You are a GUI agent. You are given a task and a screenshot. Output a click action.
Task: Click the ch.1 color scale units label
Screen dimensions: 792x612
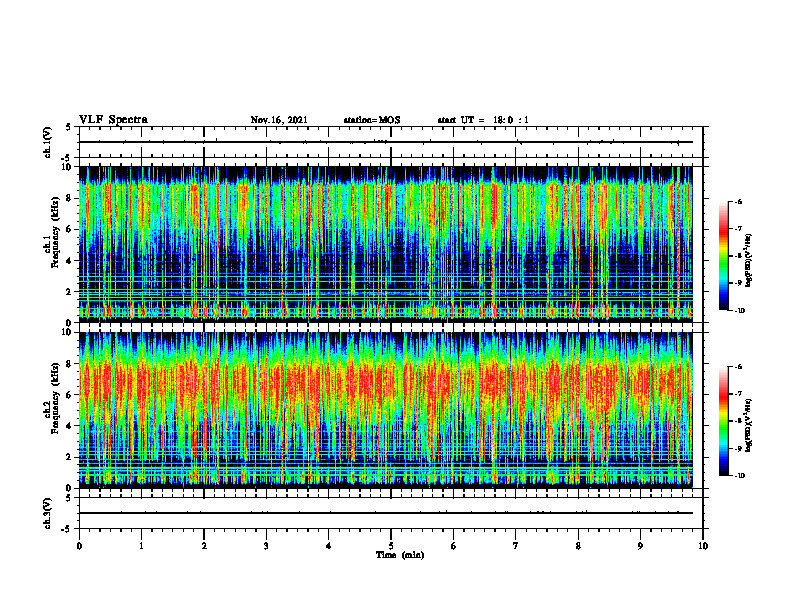(749, 261)
